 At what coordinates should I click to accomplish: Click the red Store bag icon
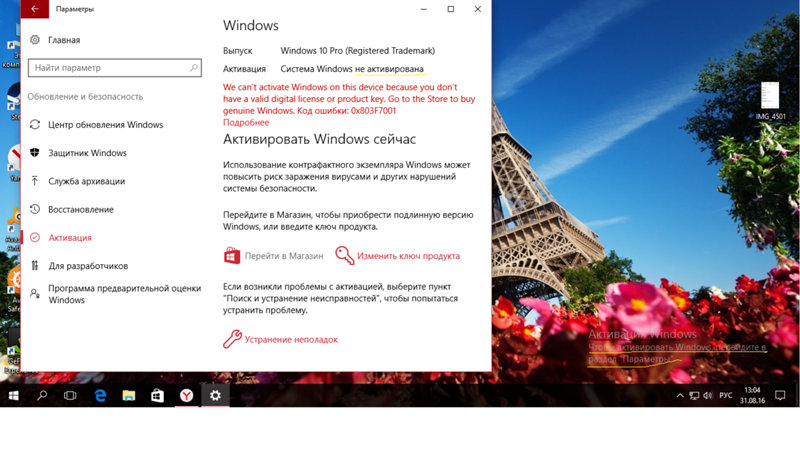232,256
